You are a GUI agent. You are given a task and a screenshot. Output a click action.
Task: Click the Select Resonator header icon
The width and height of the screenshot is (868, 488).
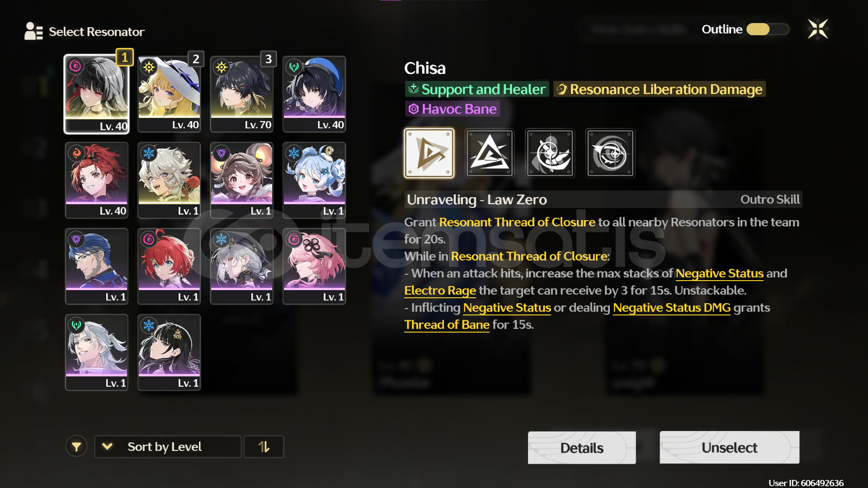point(33,31)
